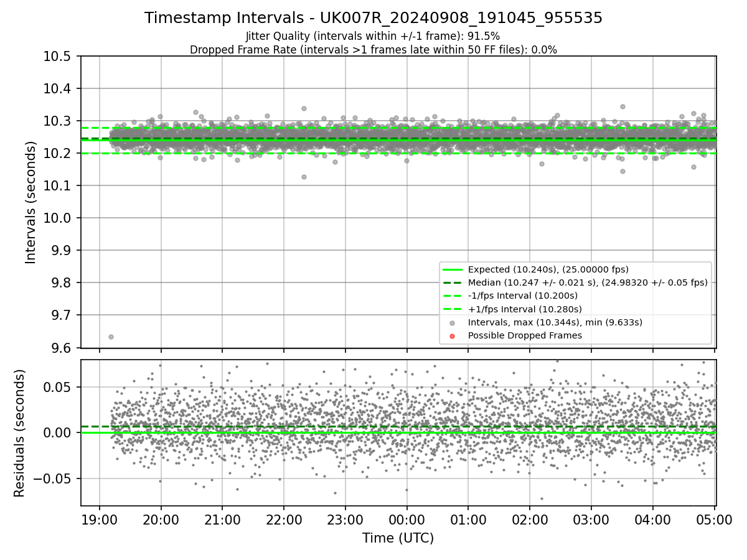
Task: Click the 'Jitter Quality' subtitle line
Action: (x=373, y=37)
